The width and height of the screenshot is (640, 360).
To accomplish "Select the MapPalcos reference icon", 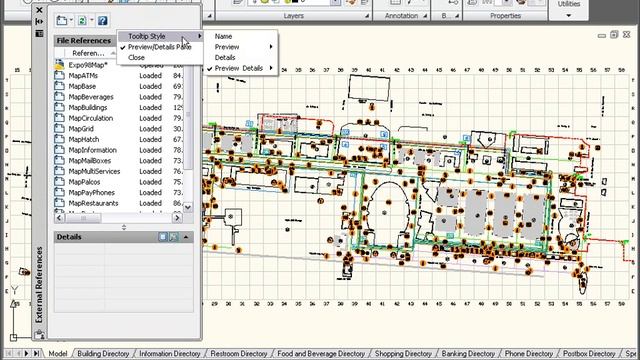I will 60,182.
